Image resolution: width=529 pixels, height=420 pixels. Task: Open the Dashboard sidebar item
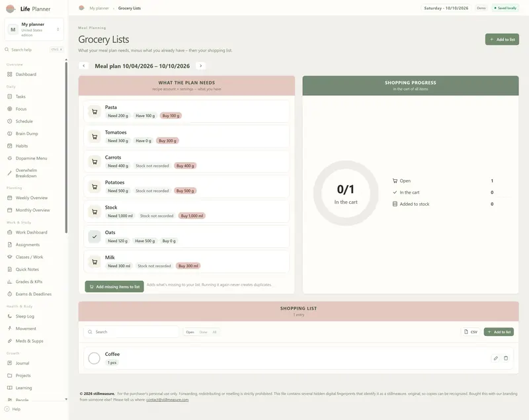click(26, 75)
